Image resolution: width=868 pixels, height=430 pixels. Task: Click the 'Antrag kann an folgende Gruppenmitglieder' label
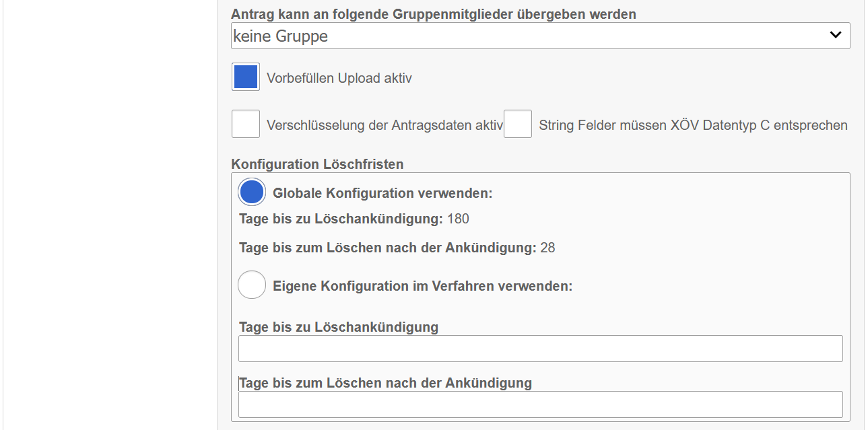pyautogui.click(x=434, y=14)
